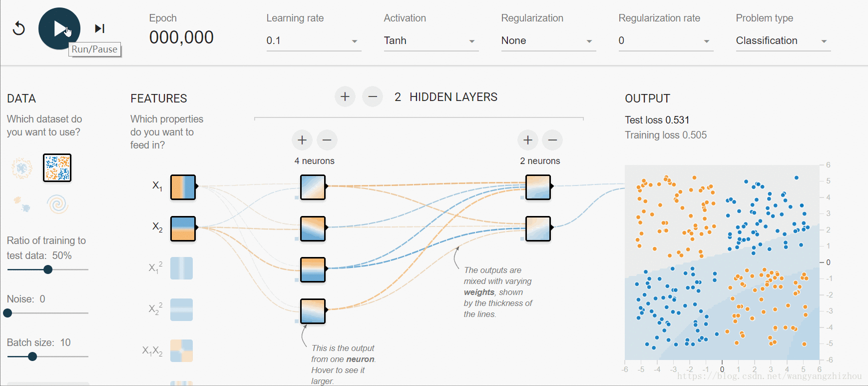Remove a hidden layer with minus button
This screenshot has width=868, height=386.
(x=373, y=96)
